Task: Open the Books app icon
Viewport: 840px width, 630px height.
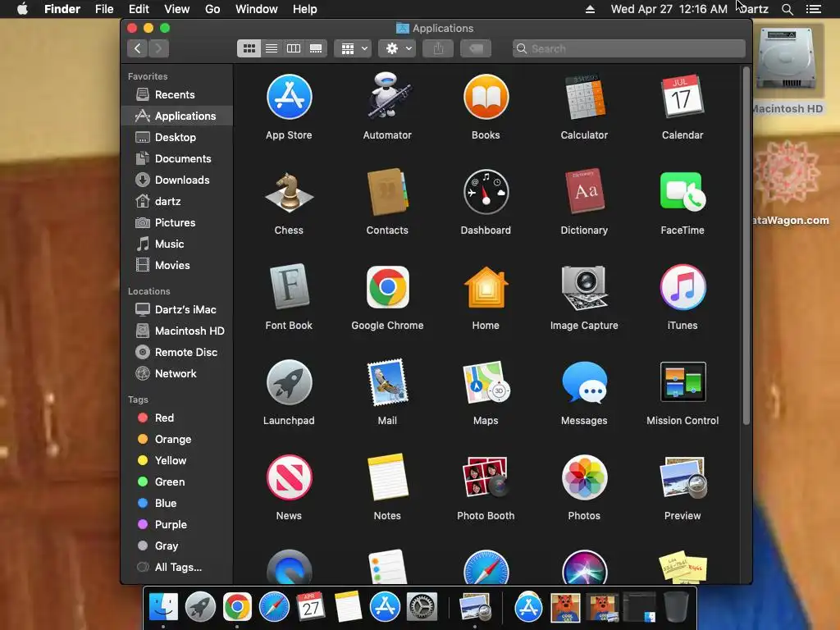Action: point(486,97)
